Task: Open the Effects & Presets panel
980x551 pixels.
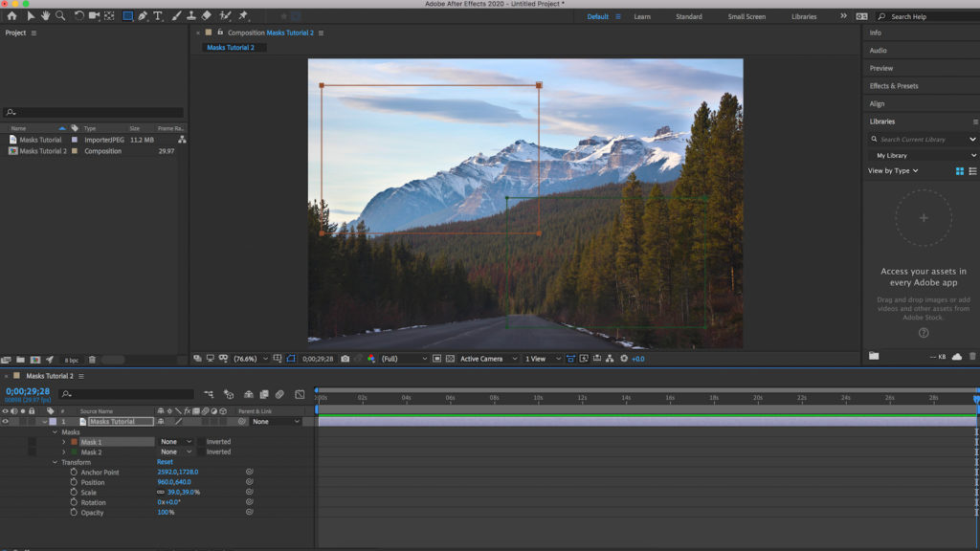Action: click(x=894, y=86)
